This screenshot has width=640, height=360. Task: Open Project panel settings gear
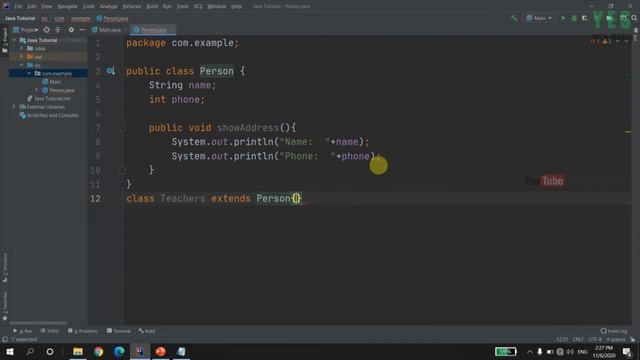click(x=71, y=30)
